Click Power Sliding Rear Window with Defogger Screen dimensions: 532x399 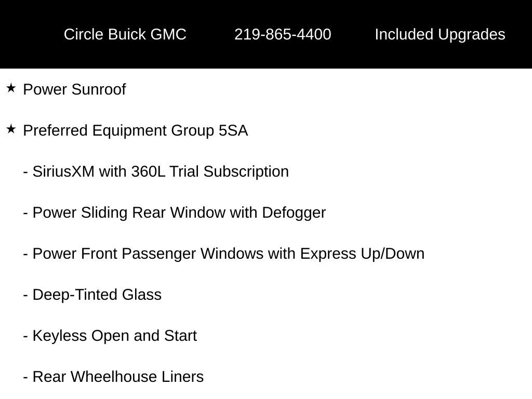point(179,212)
